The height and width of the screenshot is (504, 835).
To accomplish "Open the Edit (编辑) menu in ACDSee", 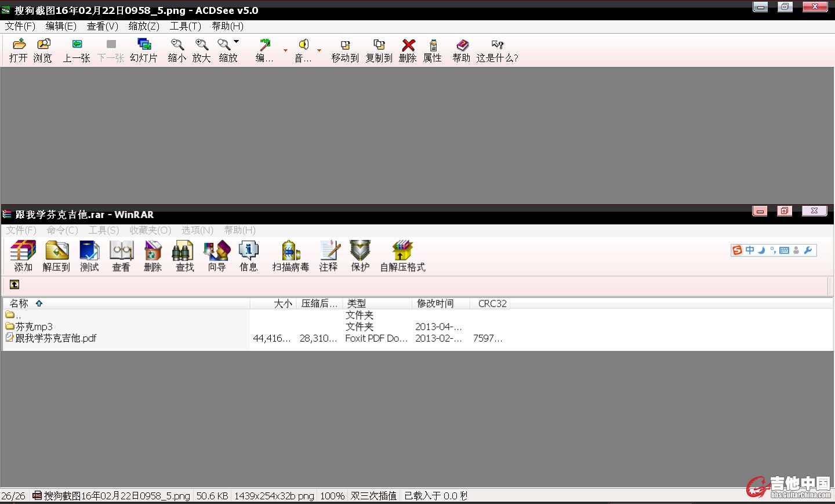I will click(x=61, y=26).
